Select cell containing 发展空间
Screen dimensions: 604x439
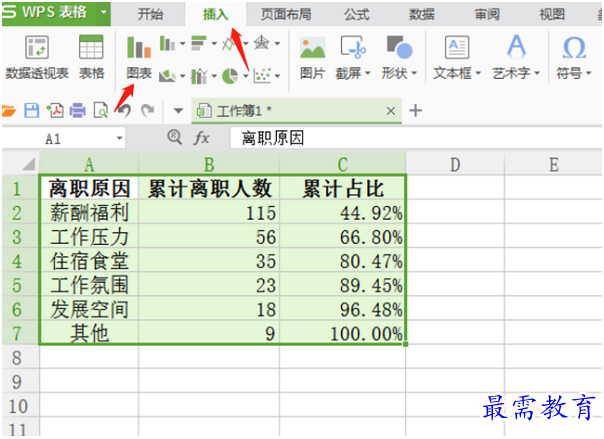[x=89, y=309]
